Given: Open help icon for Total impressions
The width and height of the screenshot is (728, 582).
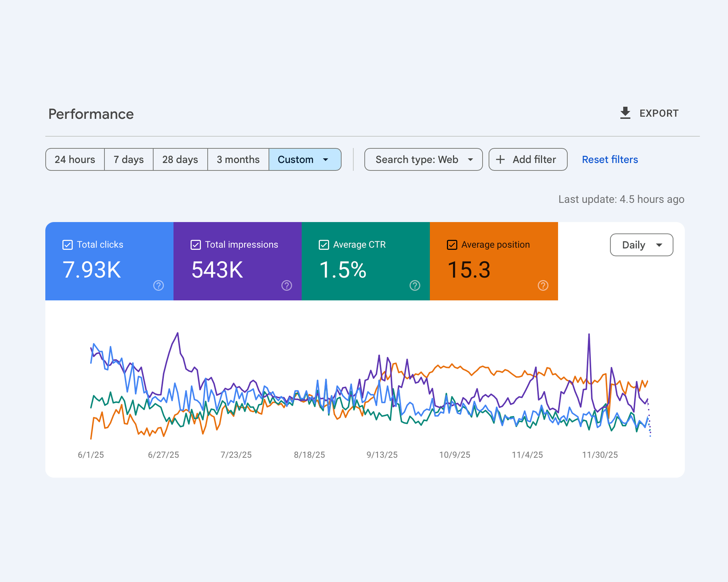Looking at the screenshot, I should (287, 286).
